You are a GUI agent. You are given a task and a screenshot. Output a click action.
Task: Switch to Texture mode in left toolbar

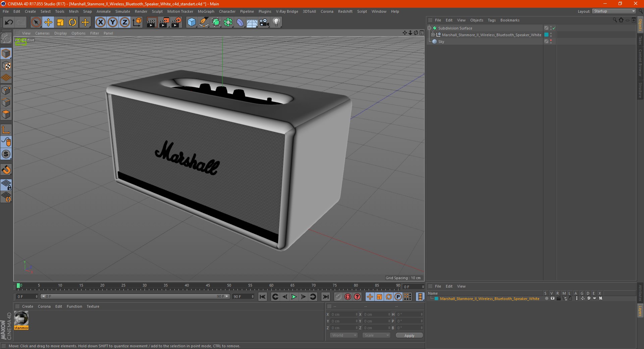[x=6, y=66]
